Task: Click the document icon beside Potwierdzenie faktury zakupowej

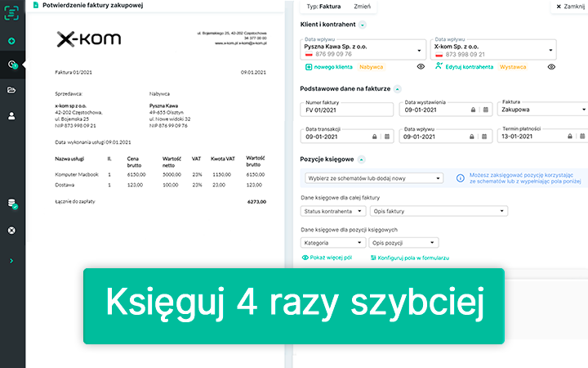Action: point(36,5)
